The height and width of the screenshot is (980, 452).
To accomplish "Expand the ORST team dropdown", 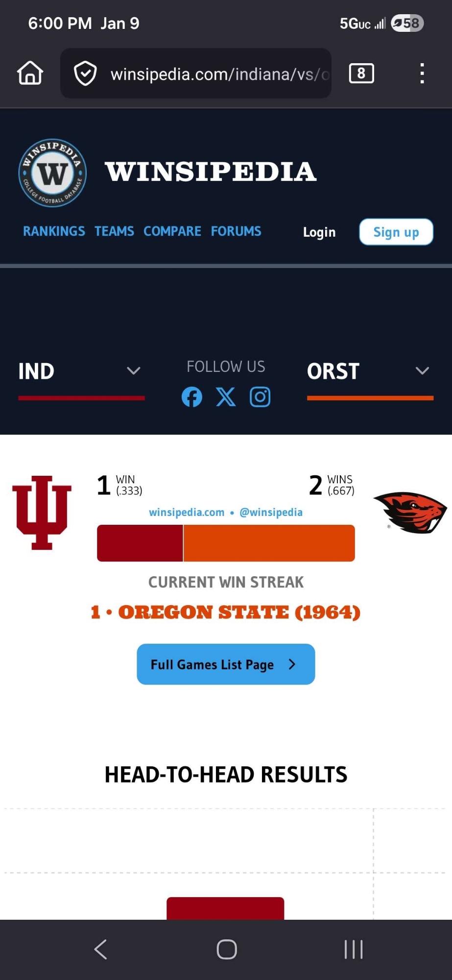I will 422,371.
